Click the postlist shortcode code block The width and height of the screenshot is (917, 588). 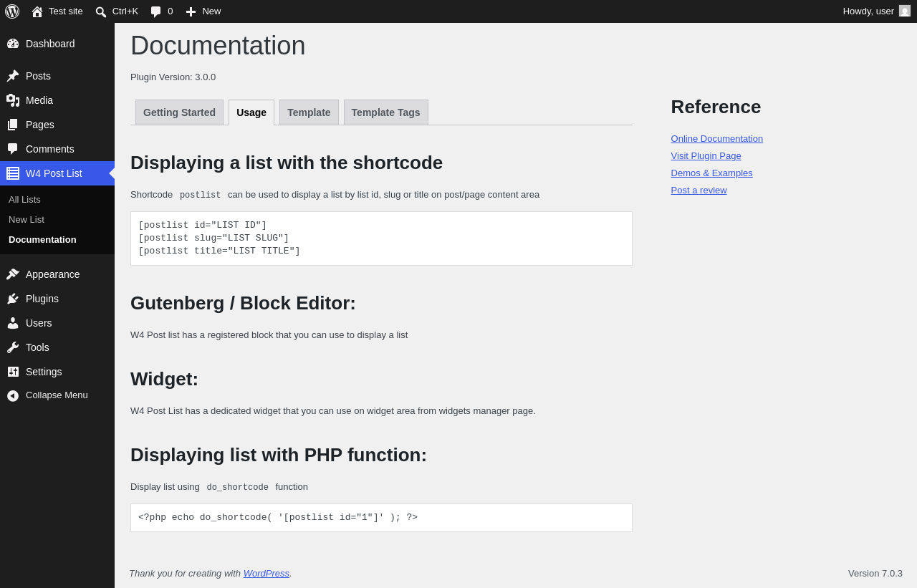[381, 238]
